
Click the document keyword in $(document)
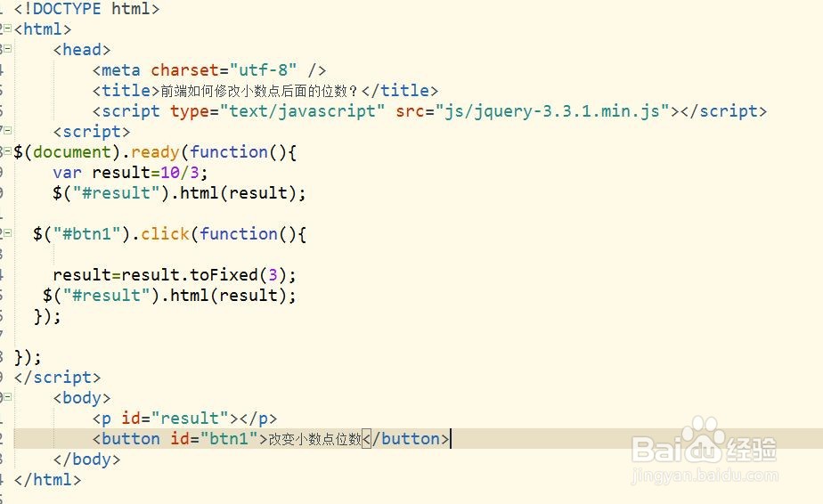pyautogui.click(x=72, y=151)
